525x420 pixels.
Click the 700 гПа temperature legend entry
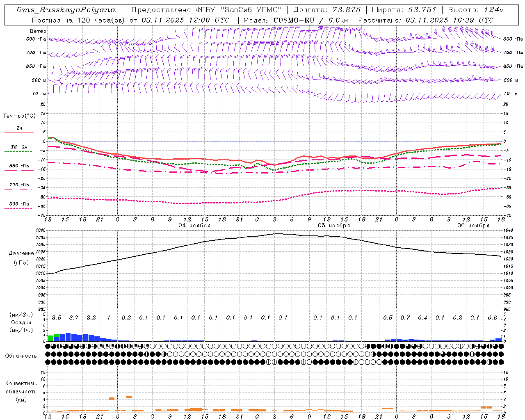coord(19,185)
